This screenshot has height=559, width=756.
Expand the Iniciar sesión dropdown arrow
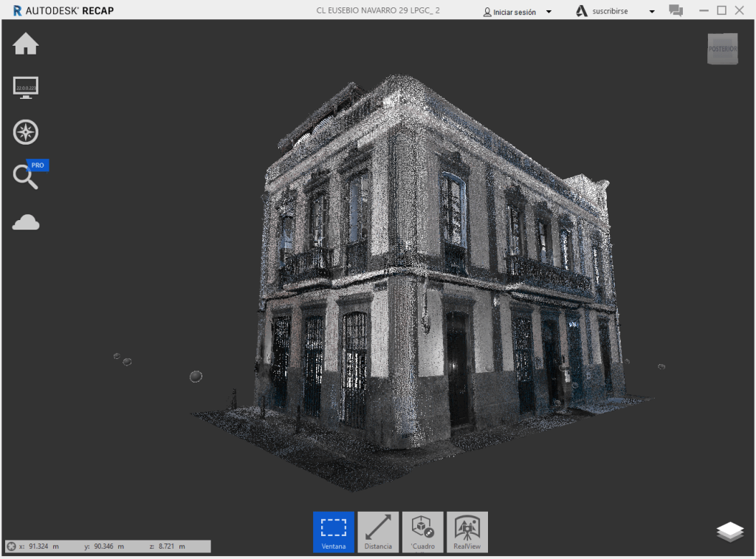click(x=549, y=12)
